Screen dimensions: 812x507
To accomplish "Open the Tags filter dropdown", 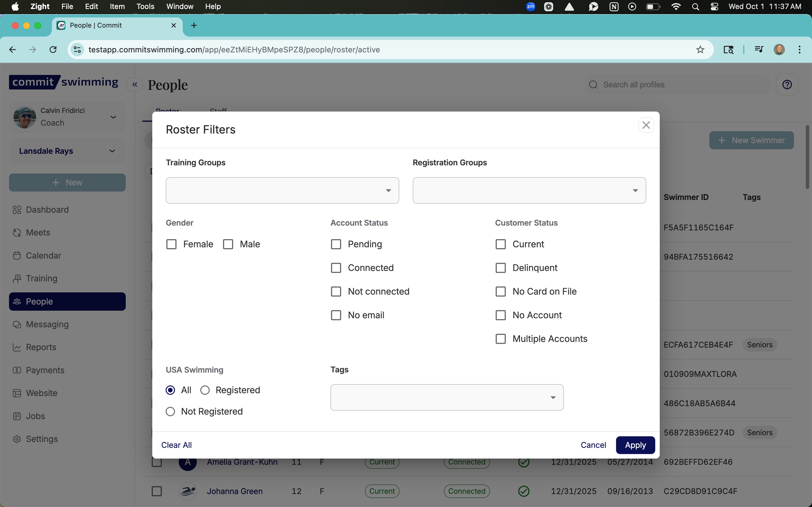I will pyautogui.click(x=447, y=397).
